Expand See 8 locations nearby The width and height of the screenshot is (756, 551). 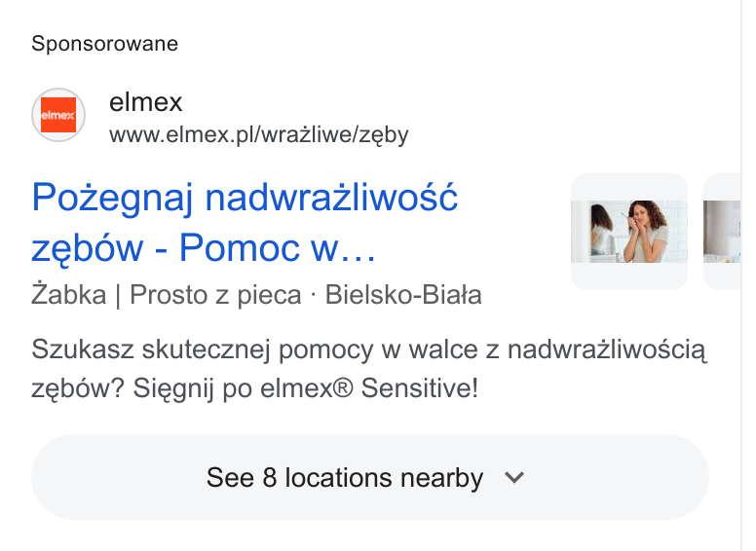pyautogui.click(x=370, y=477)
